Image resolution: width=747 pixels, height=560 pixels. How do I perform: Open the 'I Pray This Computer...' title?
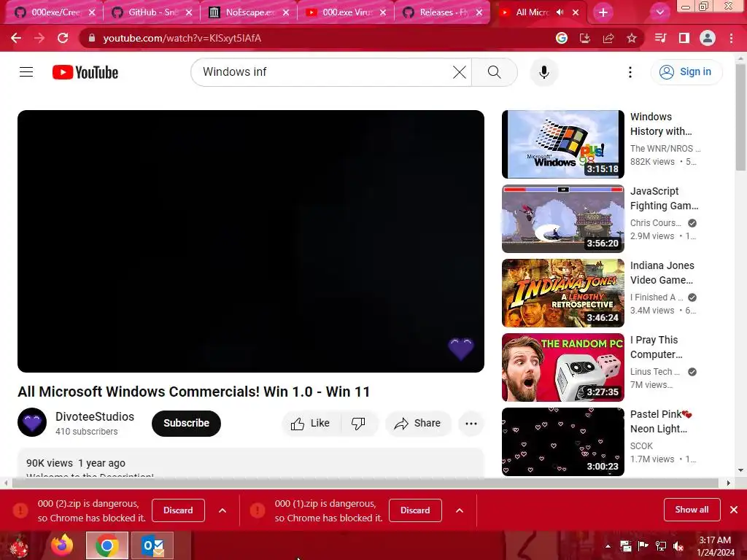point(656,347)
